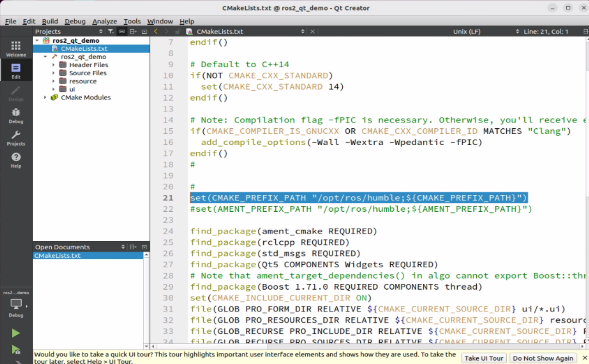Collapse the ros2_qt_demo target subnode
589x364 pixels.
point(45,57)
